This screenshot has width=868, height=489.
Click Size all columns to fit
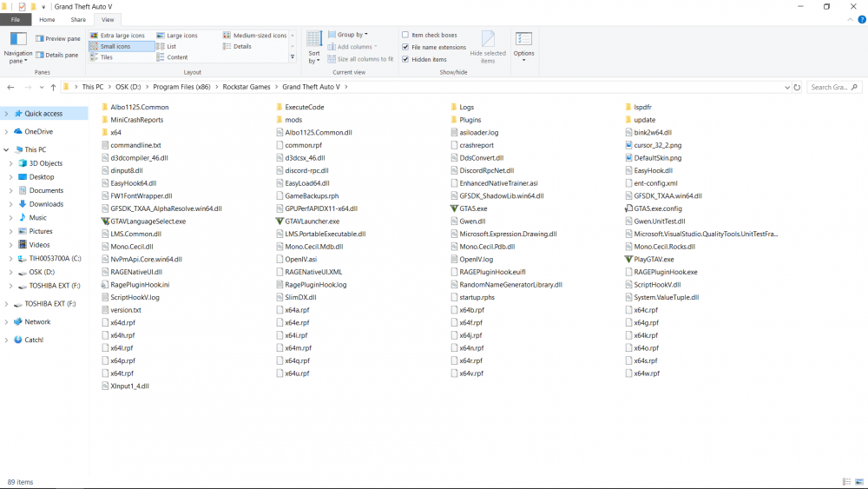[x=360, y=59]
